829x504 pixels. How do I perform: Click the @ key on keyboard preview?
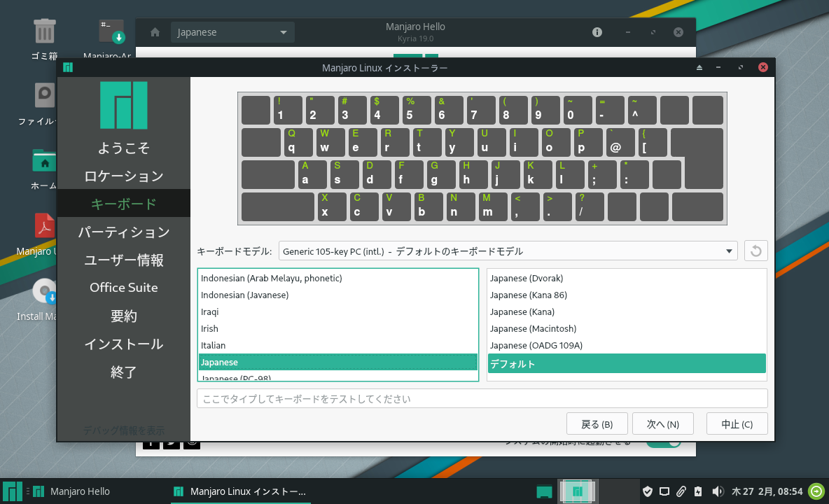620,142
